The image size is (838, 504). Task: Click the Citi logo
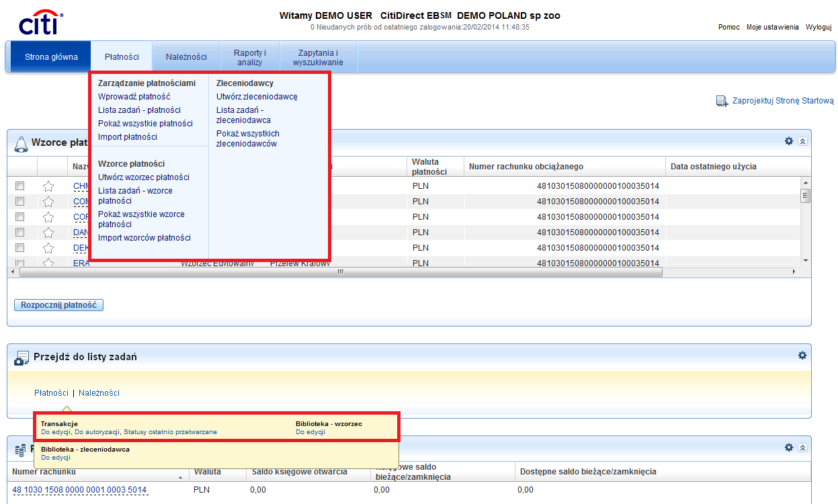(40, 22)
